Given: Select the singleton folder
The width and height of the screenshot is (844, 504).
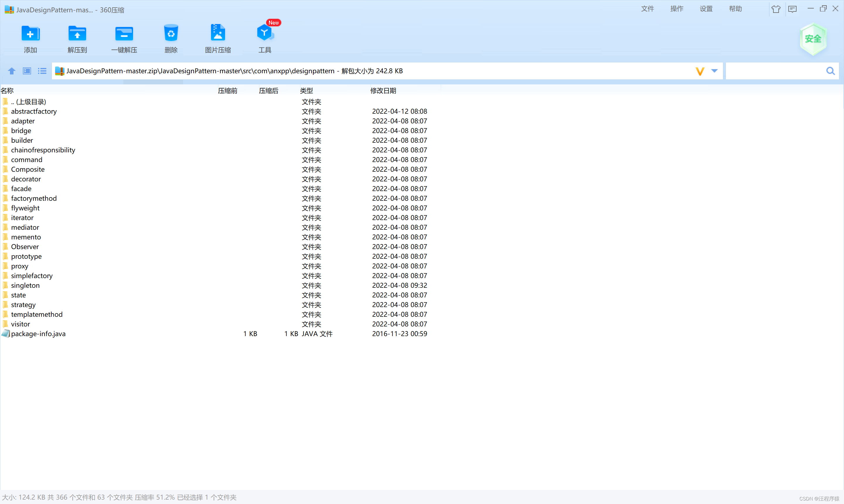Looking at the screenshot, I should coord(25,286).
